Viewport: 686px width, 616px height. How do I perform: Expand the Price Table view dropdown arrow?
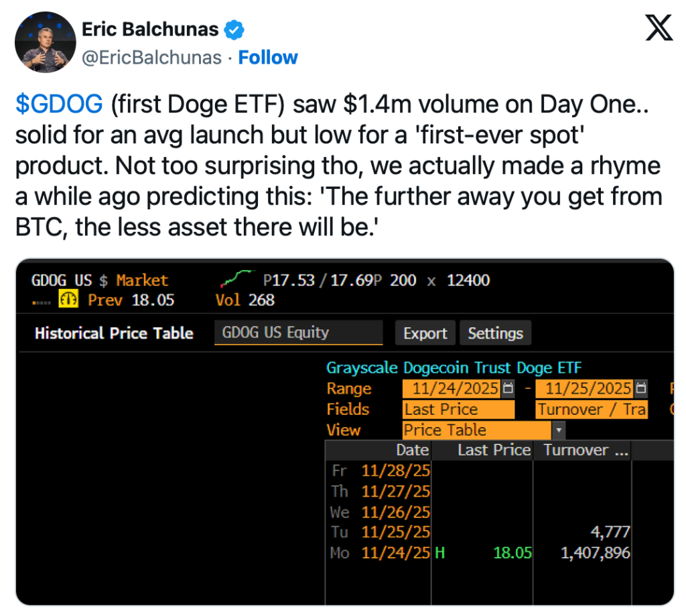click(x=559, y=430)
